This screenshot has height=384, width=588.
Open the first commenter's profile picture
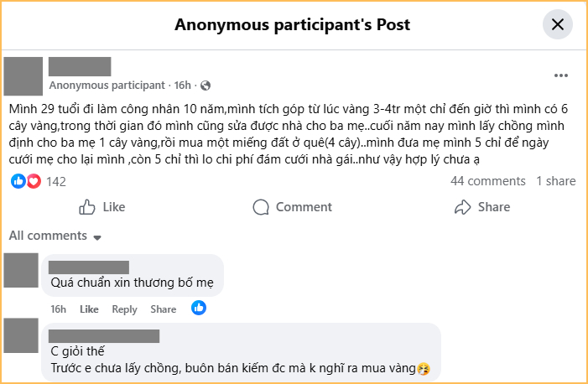coord(21,270)
